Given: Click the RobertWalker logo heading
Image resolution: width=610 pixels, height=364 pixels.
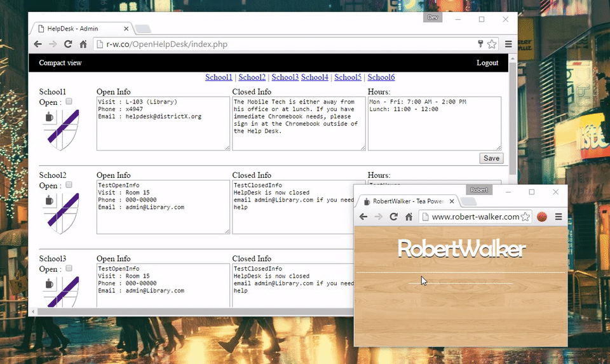Looking at the screenshot, I should pos(461,249).
